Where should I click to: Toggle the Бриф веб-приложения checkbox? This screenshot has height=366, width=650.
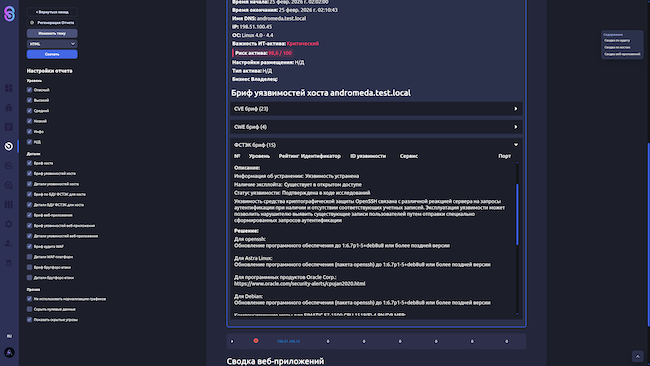[x=29, y=215]
